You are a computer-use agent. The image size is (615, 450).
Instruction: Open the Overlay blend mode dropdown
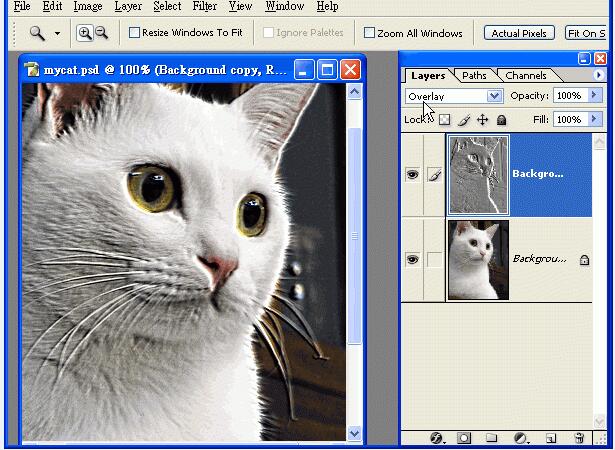point(454,96)
